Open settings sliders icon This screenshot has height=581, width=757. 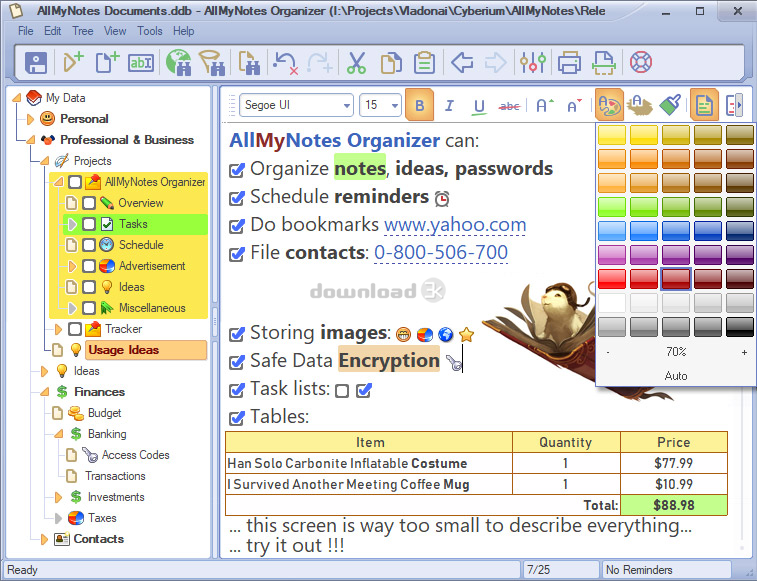(x=533, y=62)
